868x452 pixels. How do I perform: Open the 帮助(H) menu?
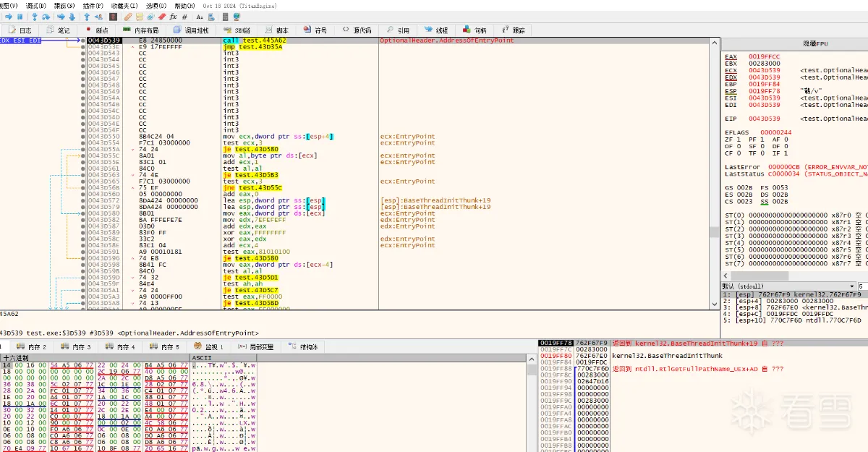pos(184,5)
